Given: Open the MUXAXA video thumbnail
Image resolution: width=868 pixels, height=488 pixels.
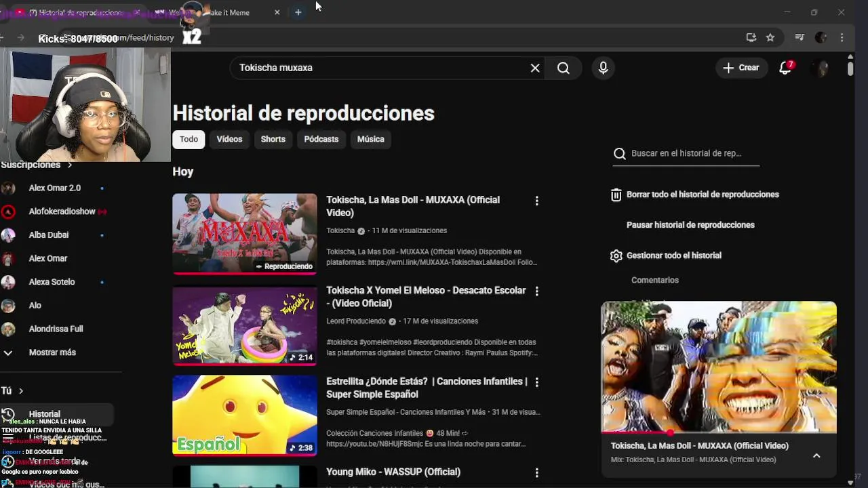Looking at the screenshot, I should coord(245,234).
